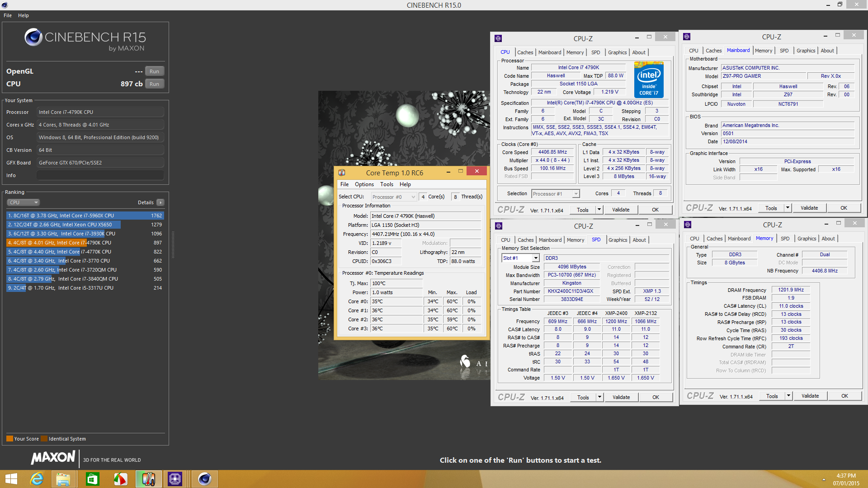
Task: Open Tools dropdown arrow in Mainboard window
Action: pos(788,208)
